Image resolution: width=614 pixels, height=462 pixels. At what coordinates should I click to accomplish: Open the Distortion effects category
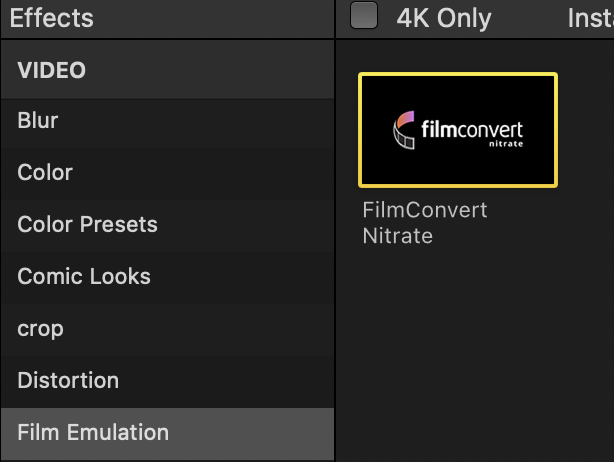click(x=68, y=381)
